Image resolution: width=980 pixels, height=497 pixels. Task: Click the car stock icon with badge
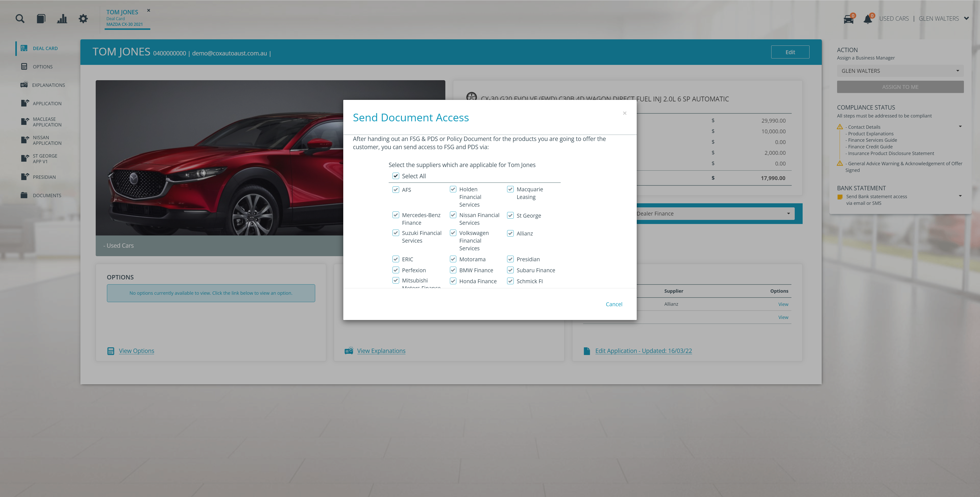point(848,19)
